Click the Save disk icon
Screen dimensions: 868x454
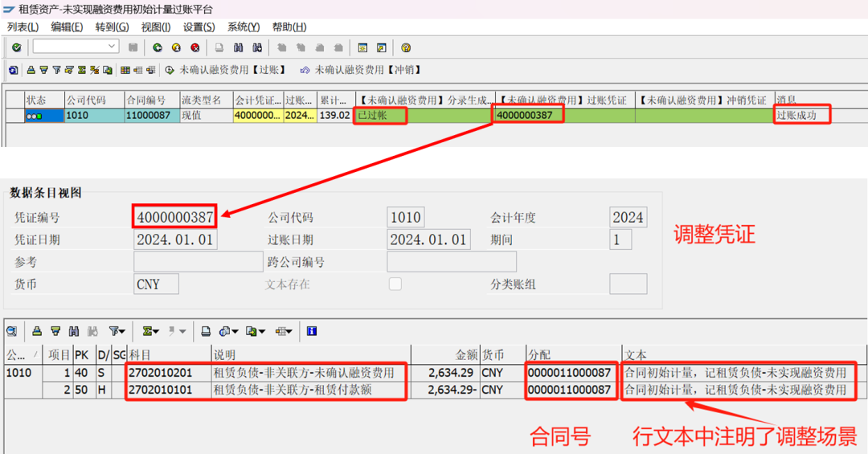tap(133, 47)
